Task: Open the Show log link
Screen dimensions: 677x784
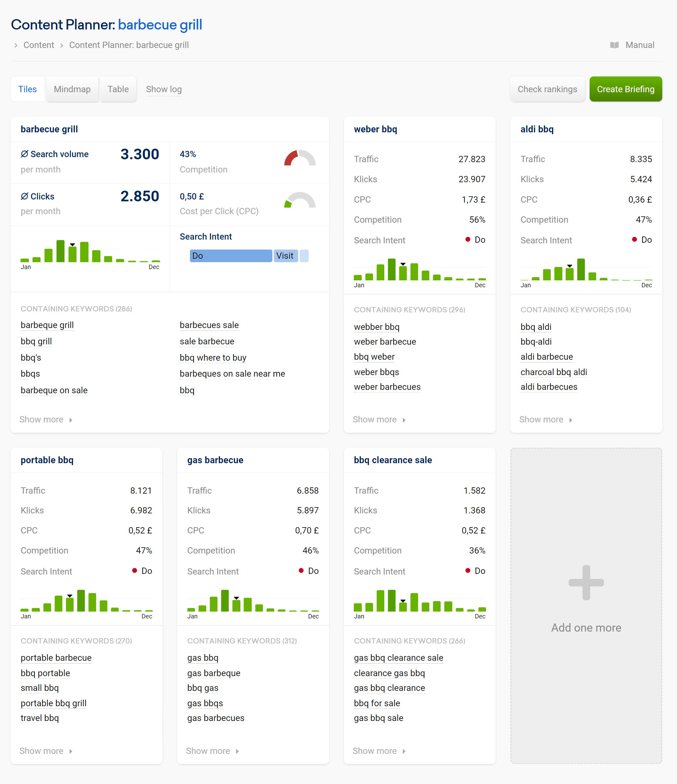Action: 164,89
